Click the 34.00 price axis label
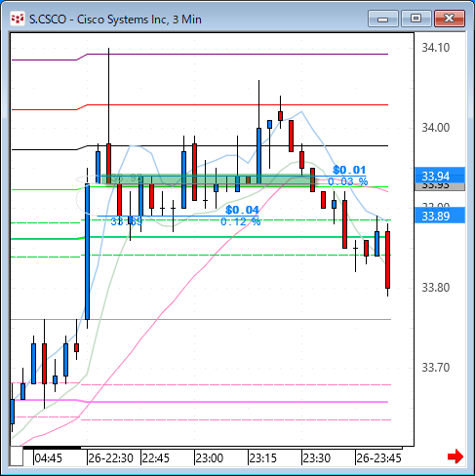This screenshot has width=475, height=476. (436, 128)
